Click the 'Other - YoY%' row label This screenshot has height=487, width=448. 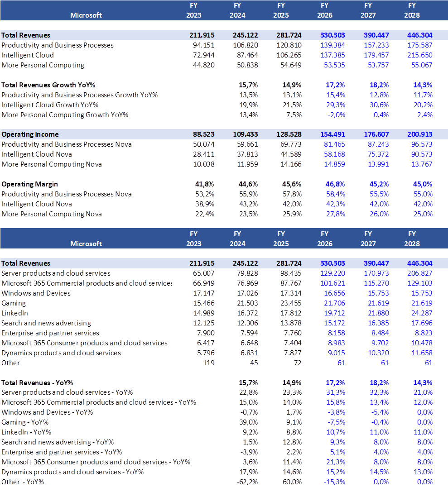point(23,482)
